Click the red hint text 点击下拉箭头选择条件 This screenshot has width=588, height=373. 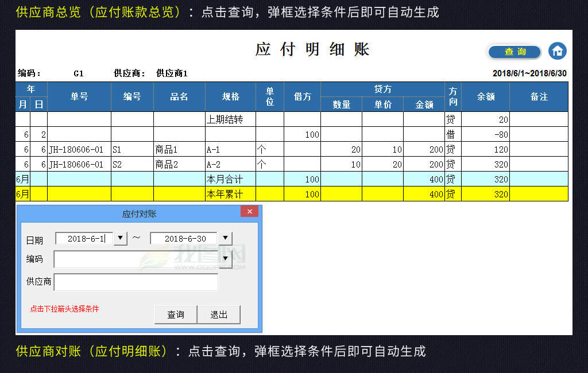click(x=65, y=309)
